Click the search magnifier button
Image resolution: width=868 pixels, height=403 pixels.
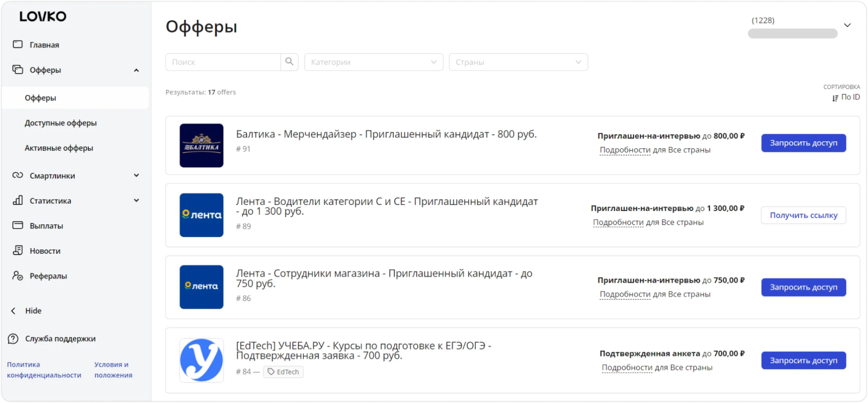coord(289,62)
